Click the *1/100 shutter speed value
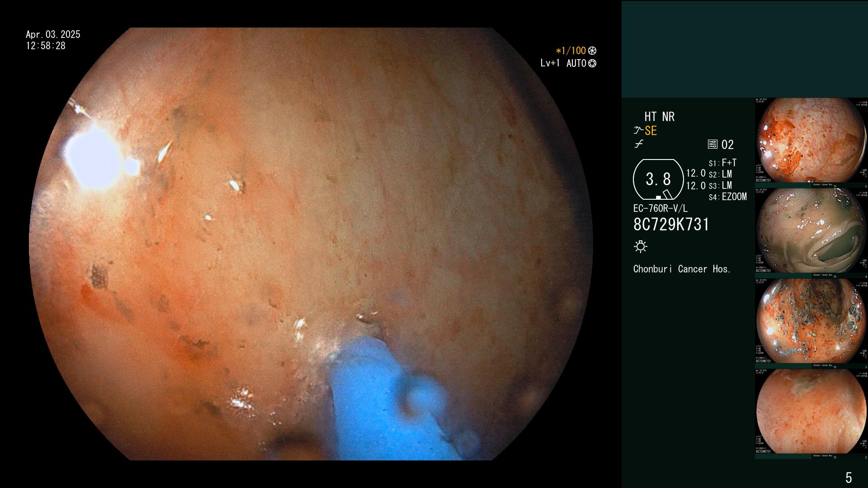868x488 pixels. 571,51
